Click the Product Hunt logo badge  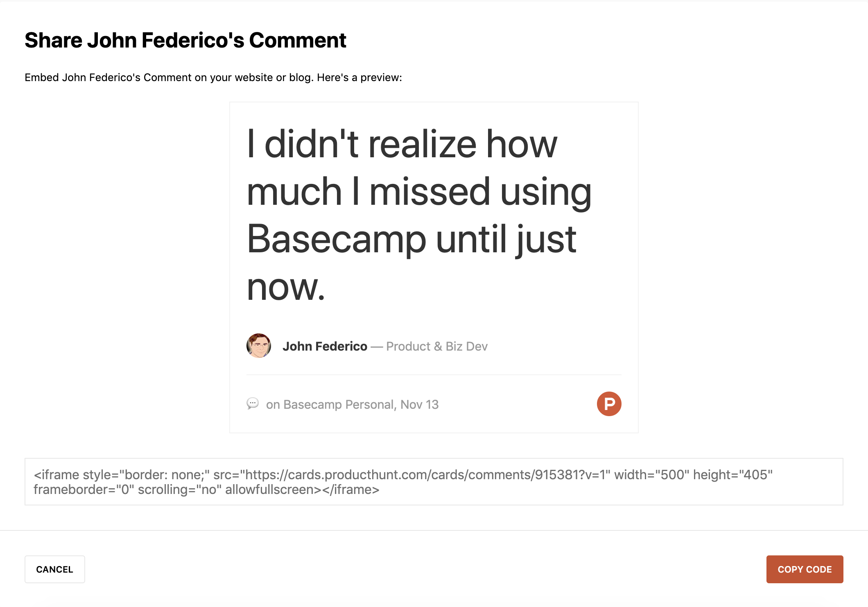[609, 404]
